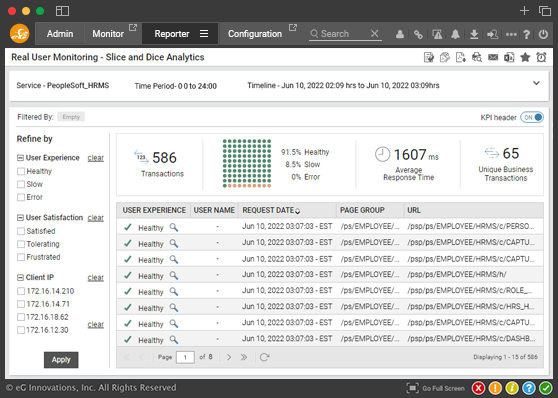Toggle the macOS sidebar icon
The image size is (558, 398).
62,11
